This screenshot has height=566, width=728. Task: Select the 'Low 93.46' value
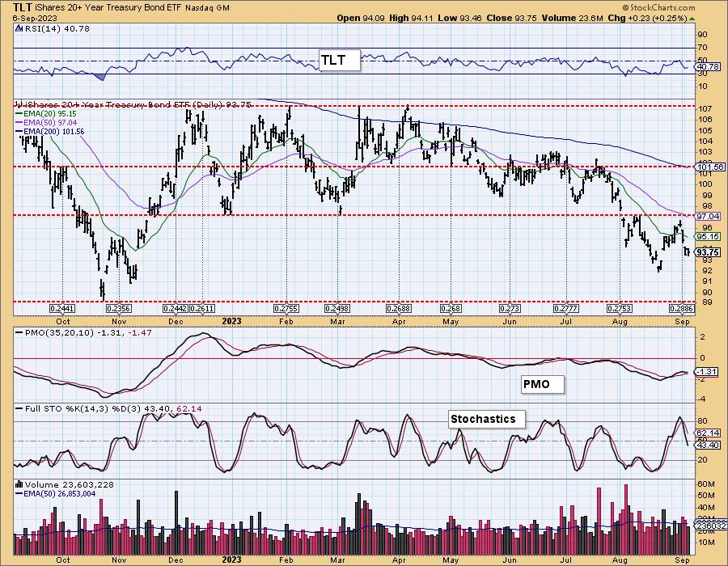(x=459, y=18)
